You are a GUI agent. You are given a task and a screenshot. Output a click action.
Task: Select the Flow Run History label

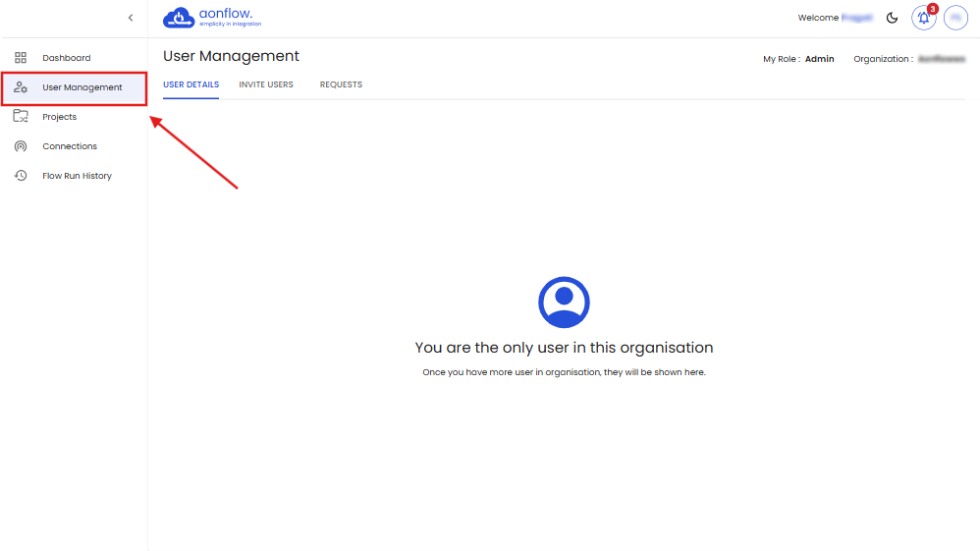pyautogui.click(x=77, y=176)
